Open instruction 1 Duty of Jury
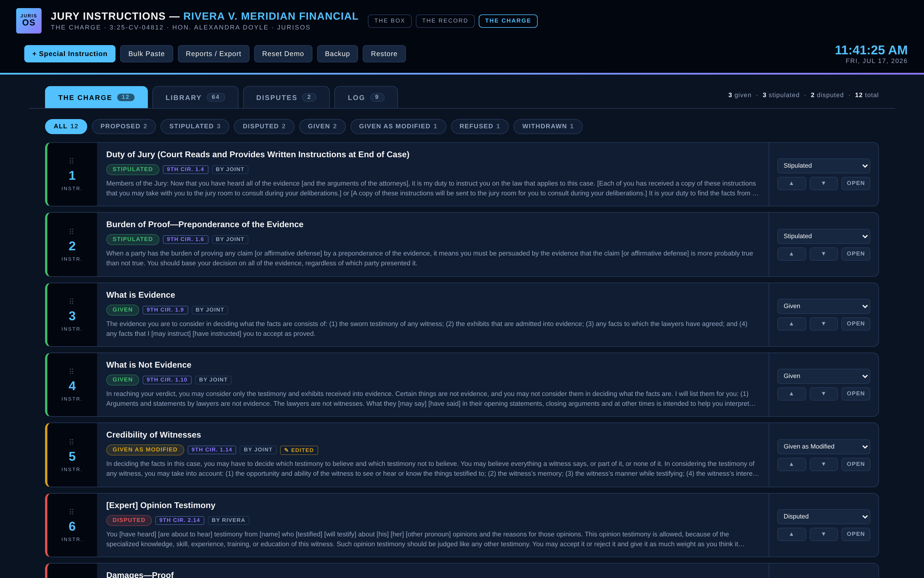The width and height of the screenshot is (924, 578). click(x=856, y=184)
